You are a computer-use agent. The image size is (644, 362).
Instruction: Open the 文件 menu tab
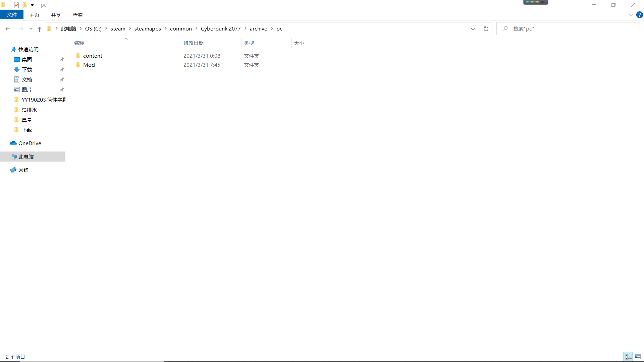(12, 15)
